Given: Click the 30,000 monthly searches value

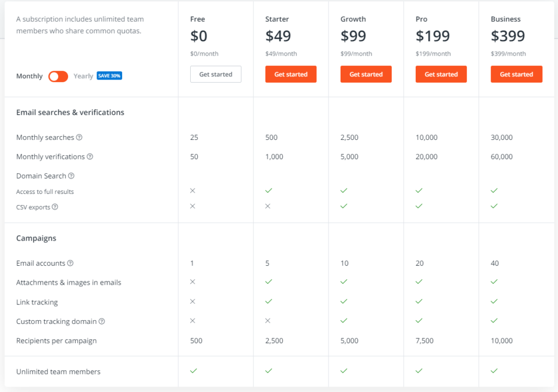Looking at the screenshot, I should [502, 137].
